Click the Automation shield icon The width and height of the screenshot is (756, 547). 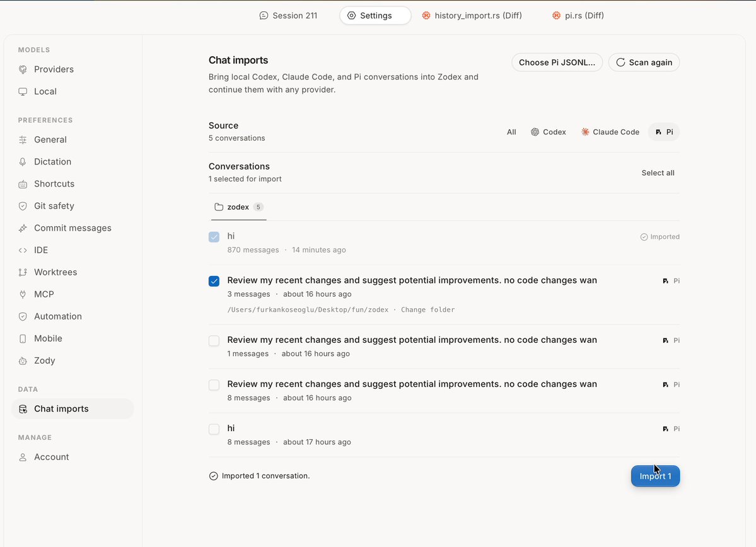[23, 316]
